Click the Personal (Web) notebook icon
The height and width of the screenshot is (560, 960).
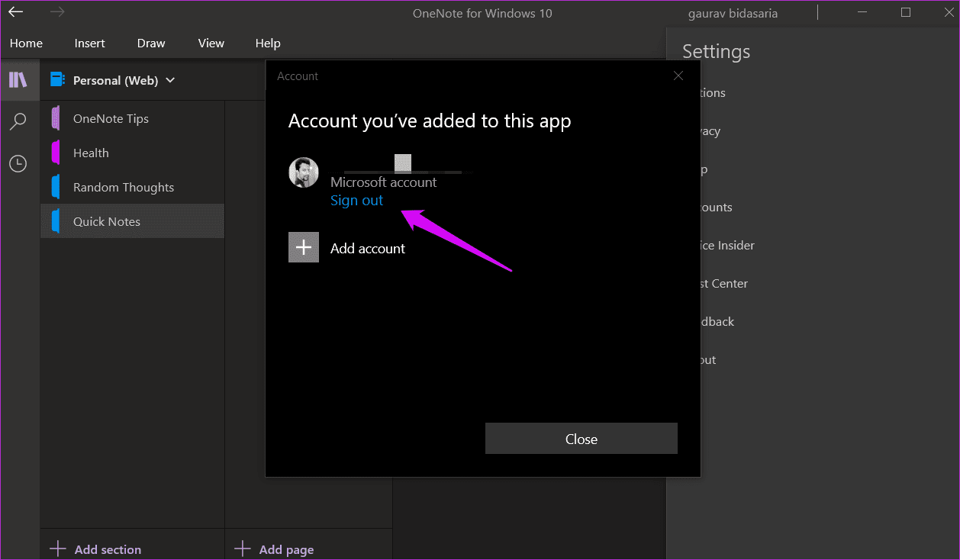56,79
